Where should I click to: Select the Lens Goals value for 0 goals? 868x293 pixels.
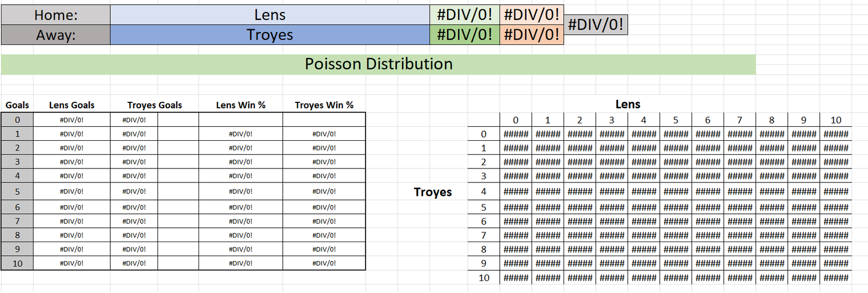click(x=72, y=120)
